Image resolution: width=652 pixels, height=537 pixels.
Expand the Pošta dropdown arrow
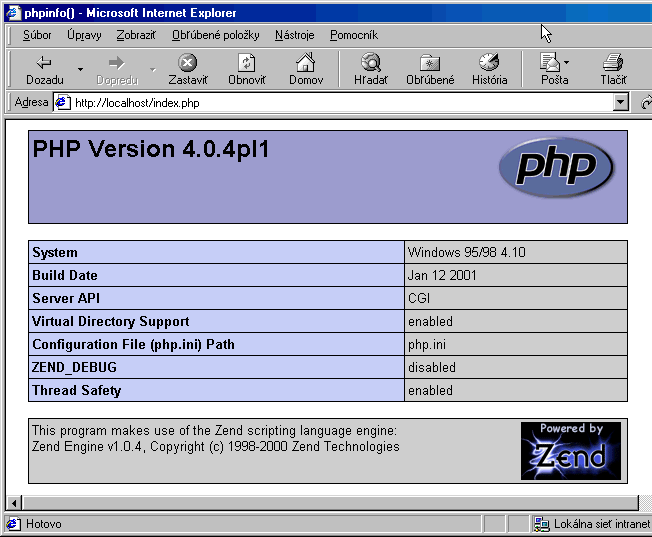pos(566,62)
